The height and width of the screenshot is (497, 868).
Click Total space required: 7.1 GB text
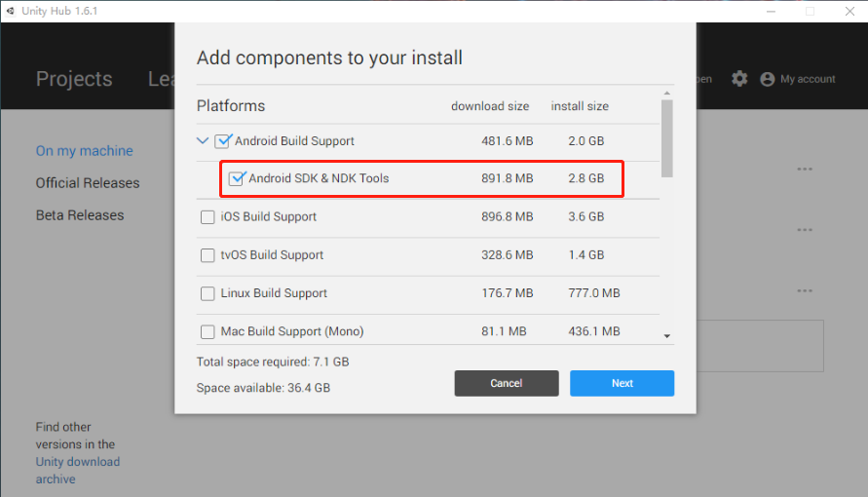pos(273,362)
